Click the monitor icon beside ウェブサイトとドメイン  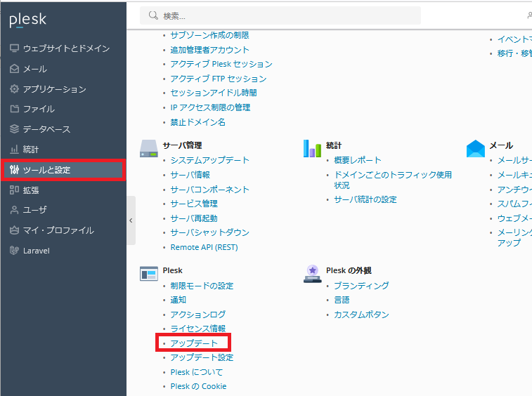point(14,48)
